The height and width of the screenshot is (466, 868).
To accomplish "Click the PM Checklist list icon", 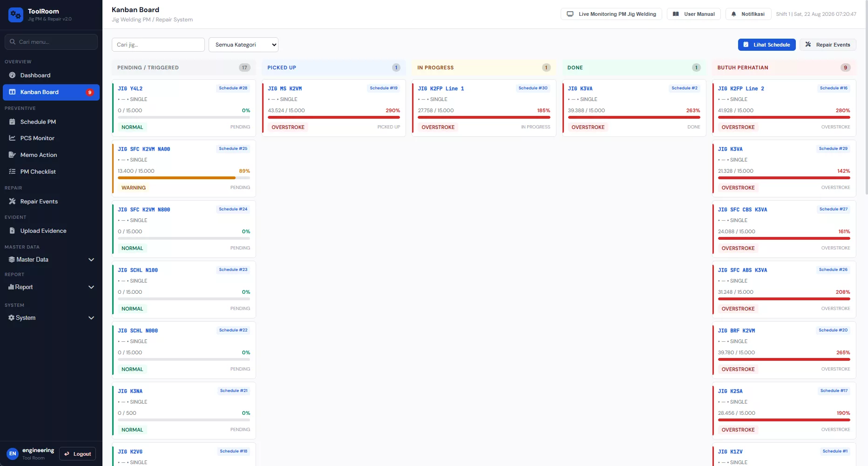I will tap(12, 172).
